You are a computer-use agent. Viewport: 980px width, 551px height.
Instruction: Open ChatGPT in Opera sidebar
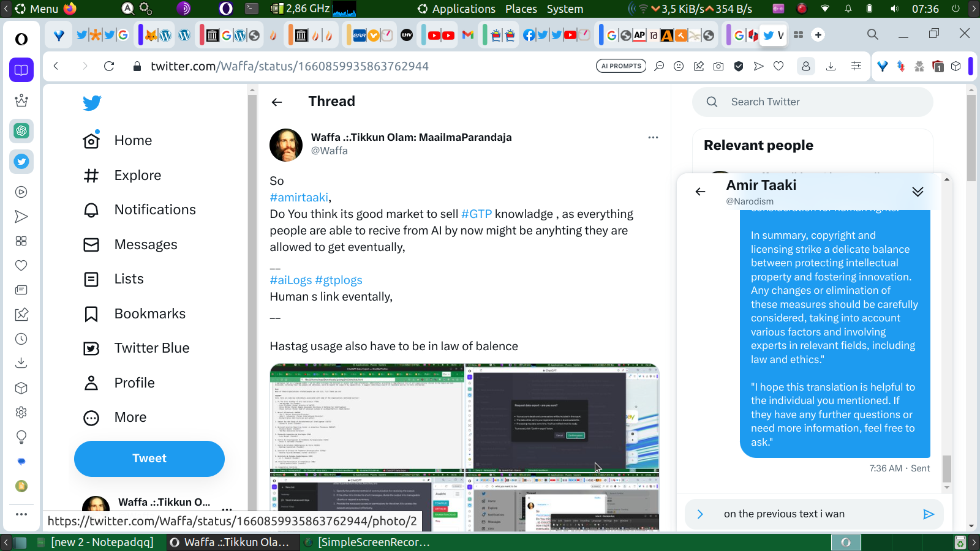point(21,131)
